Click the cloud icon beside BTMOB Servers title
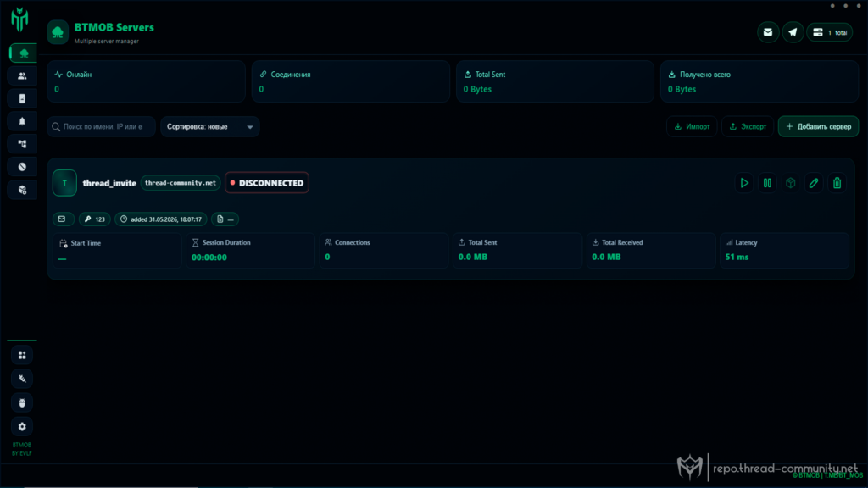The image size is (868, 488). click(58, 33)
